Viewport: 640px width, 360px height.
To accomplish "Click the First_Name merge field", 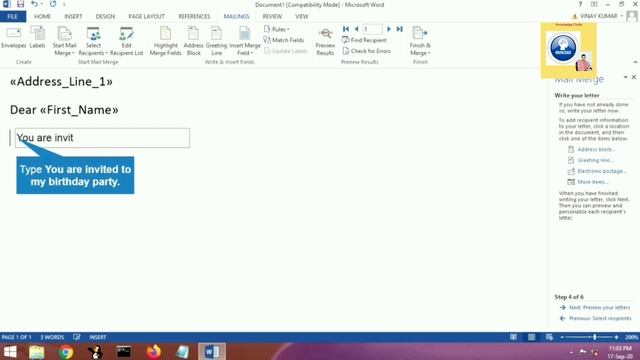I will point(79,110).
